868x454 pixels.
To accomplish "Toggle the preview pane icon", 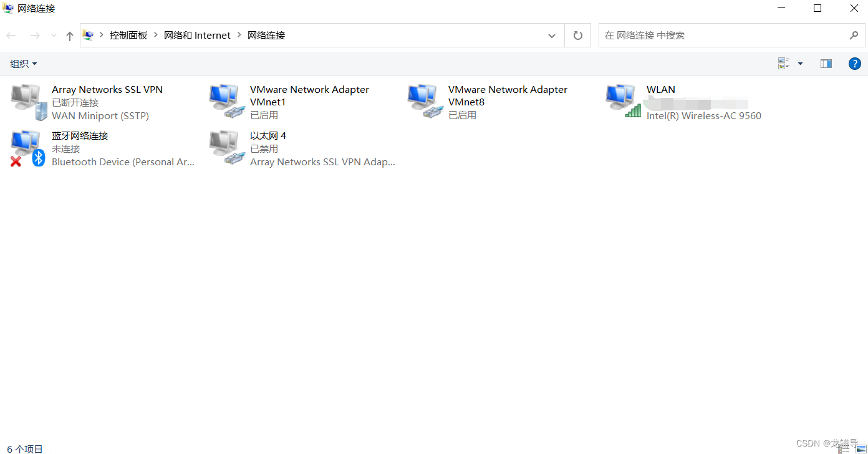I will 826,64.
